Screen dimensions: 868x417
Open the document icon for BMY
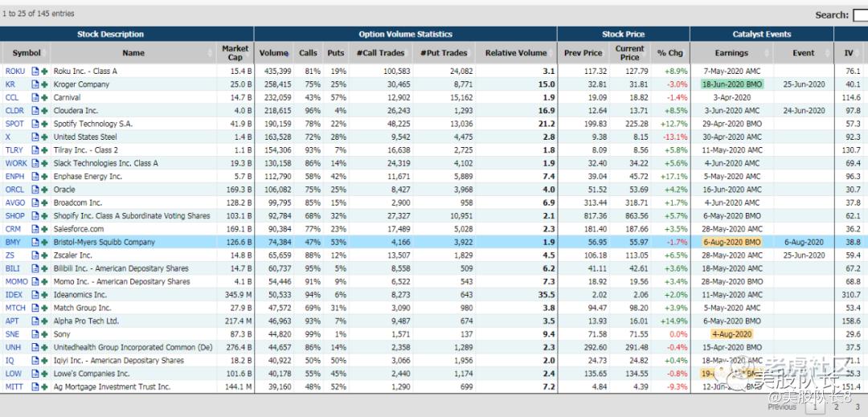[x=35, y=242]
